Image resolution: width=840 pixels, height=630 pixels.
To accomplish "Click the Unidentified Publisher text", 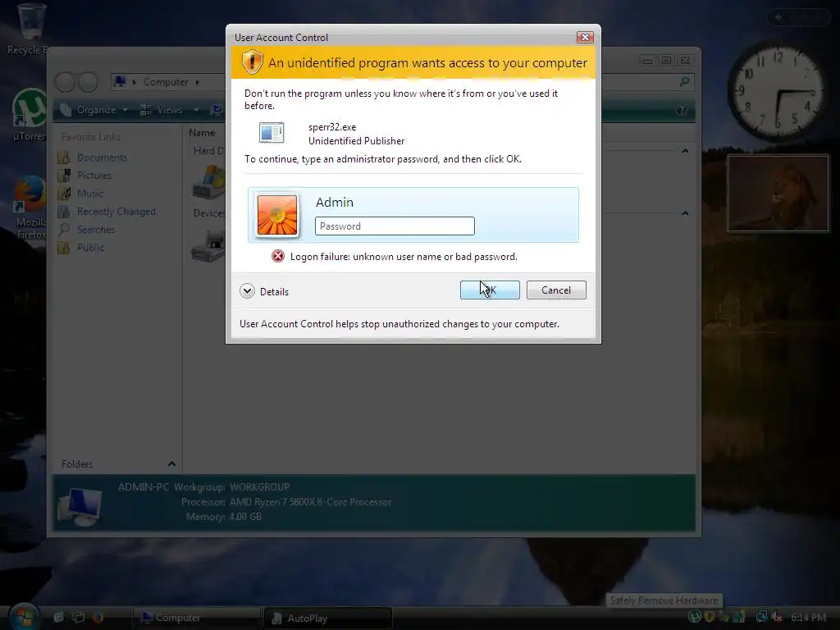I will click(356, 141).
